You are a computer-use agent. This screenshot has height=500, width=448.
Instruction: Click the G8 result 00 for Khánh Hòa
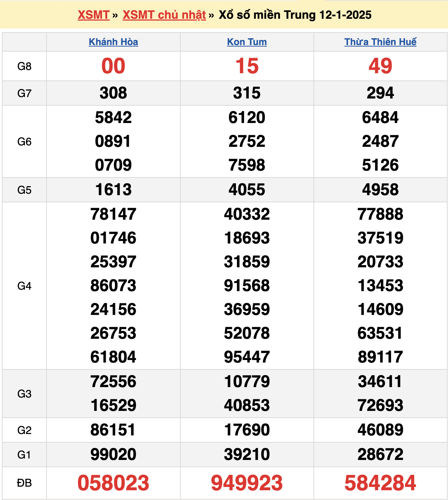tap(113, 66)
